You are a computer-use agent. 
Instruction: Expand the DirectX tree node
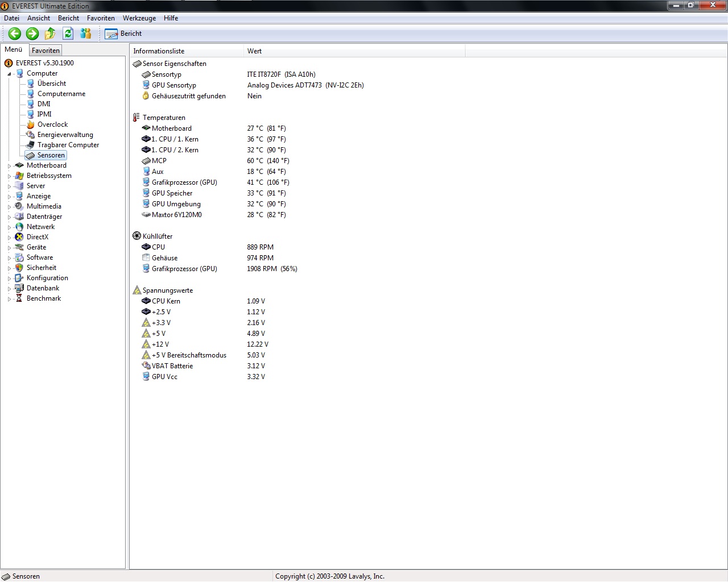pyautogui.click(x=9, y=238)
